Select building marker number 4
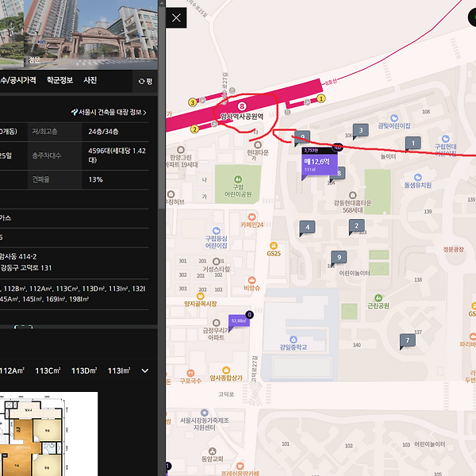 tap(306, 228)
